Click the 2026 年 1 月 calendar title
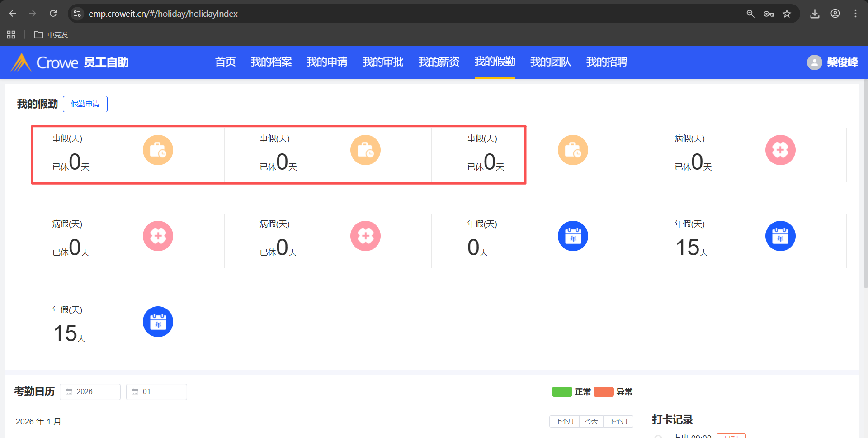 pos(38,422)
